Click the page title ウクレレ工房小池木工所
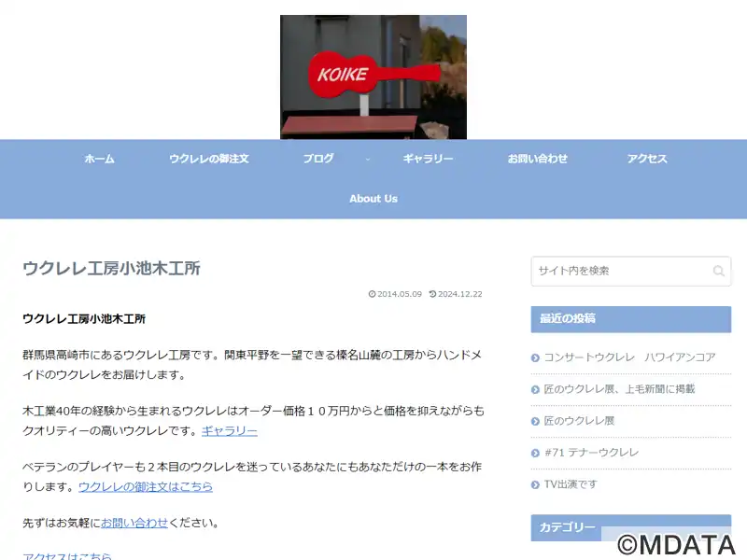This screenshot has width=747, height=560. pyautogui.click(x=111, y=268)
